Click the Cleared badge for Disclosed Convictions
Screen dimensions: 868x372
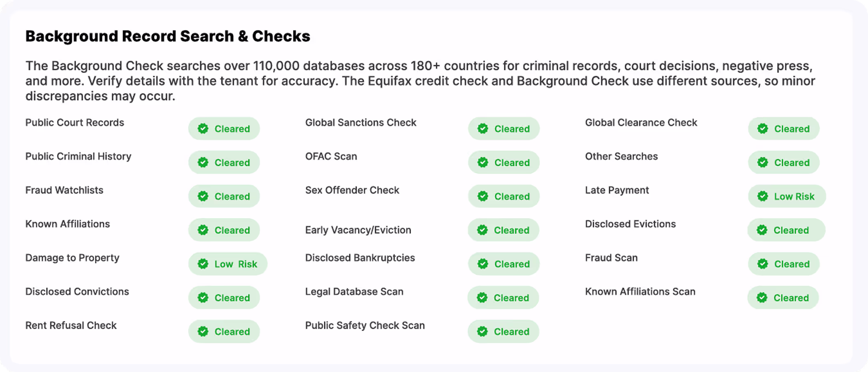pyautogui.click(x=224, y=298)
